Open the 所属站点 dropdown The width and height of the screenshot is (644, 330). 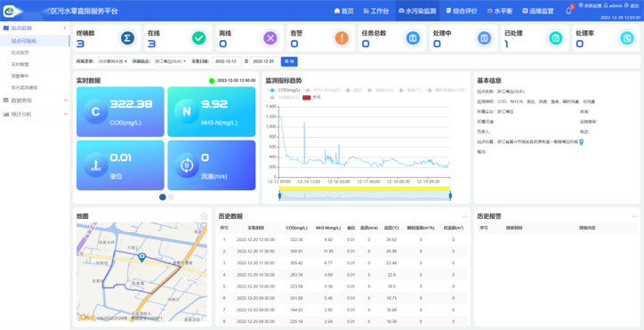pyautogui.click(x=172, y=61)
